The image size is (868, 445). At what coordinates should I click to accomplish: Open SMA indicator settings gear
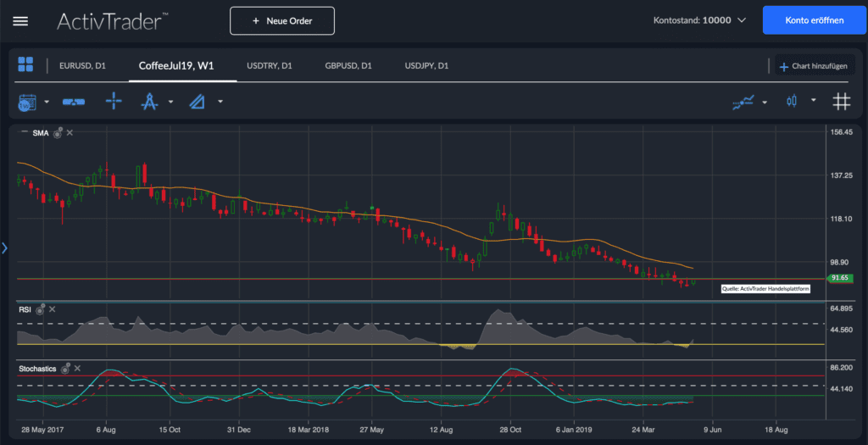(58, 133)
